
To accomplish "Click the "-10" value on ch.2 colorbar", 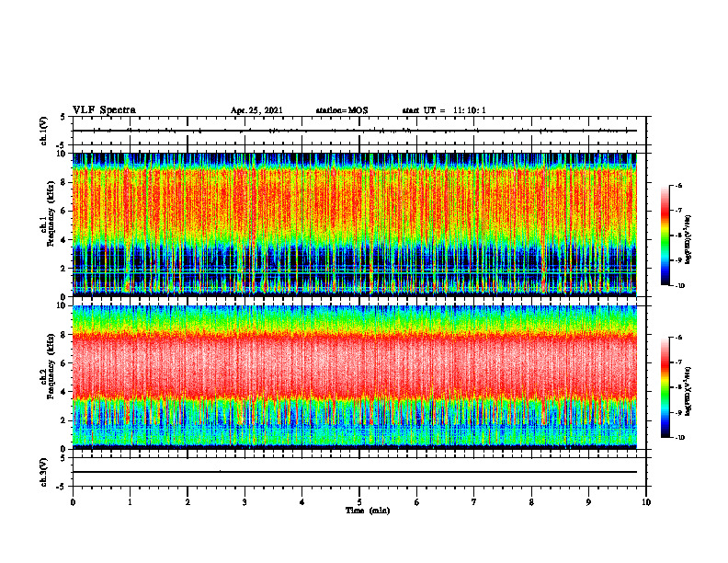I will pyautogui.click(x=679, y=438).
